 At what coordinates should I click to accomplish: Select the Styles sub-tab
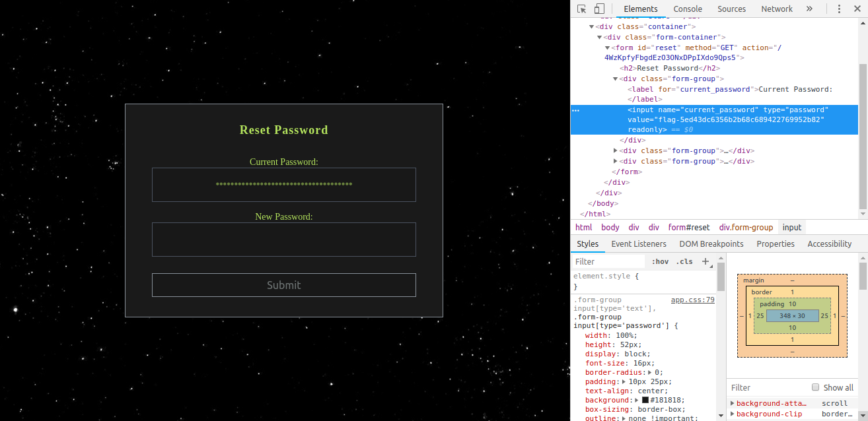tap(588, 243)
